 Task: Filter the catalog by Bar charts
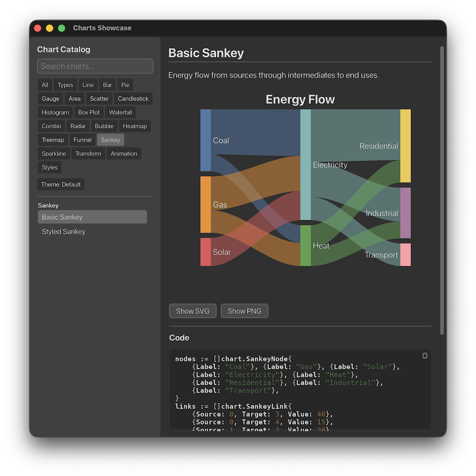pyautogui.click(x=108, y=85)
